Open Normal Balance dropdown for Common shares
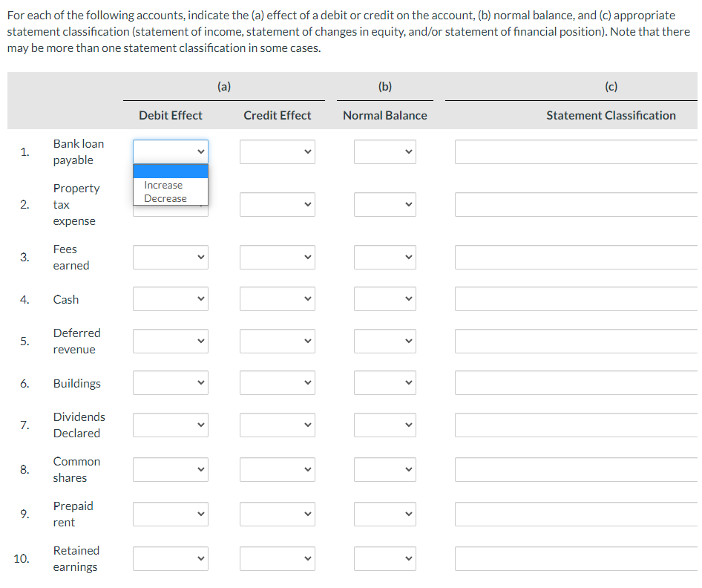Screen dimensions: 702x588 [385, 470]
